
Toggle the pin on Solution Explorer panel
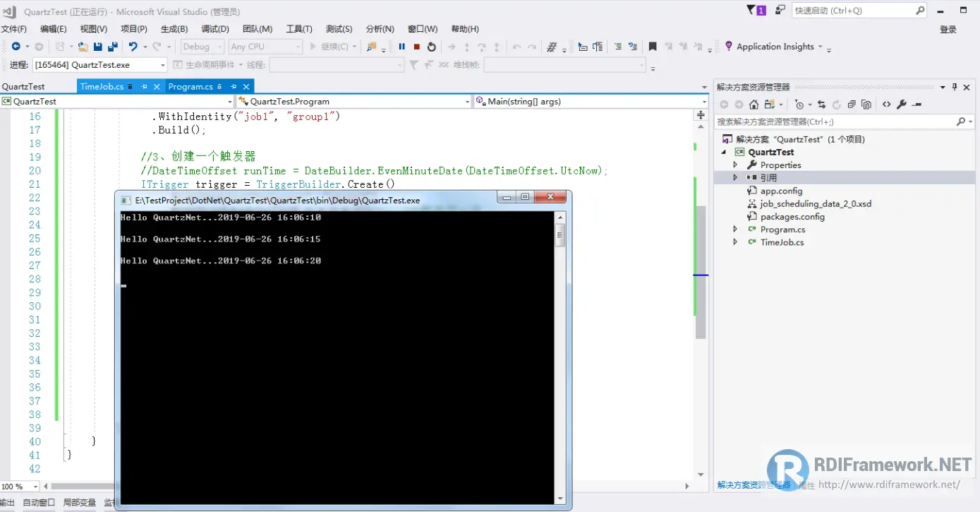(x=955, y=87)
